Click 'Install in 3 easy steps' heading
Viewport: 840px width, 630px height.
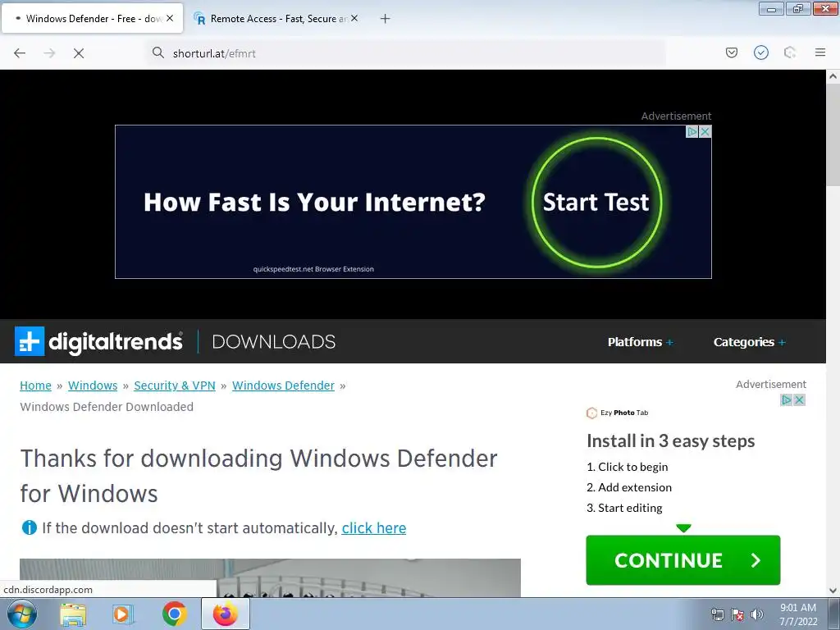click(x=671, y=441)
